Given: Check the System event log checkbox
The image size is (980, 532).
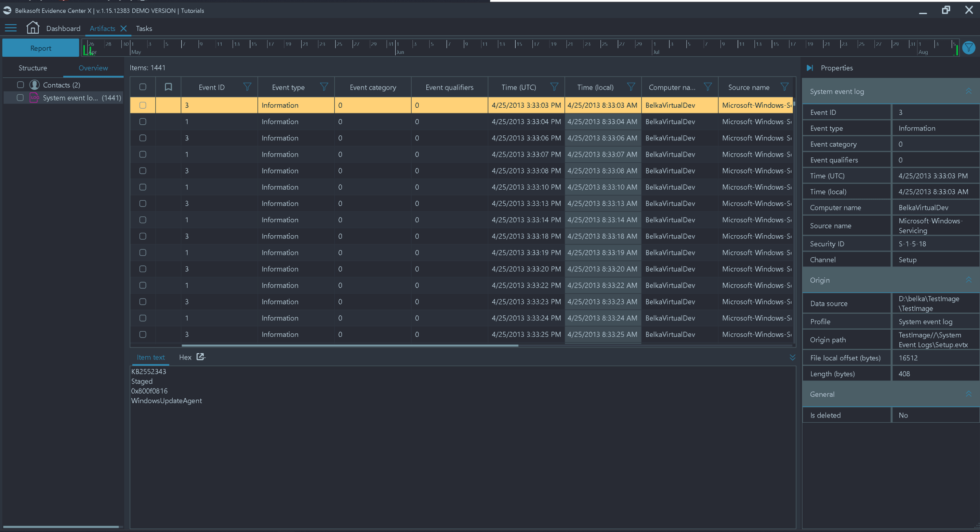Looking at the screenshot, I should 20,98.
